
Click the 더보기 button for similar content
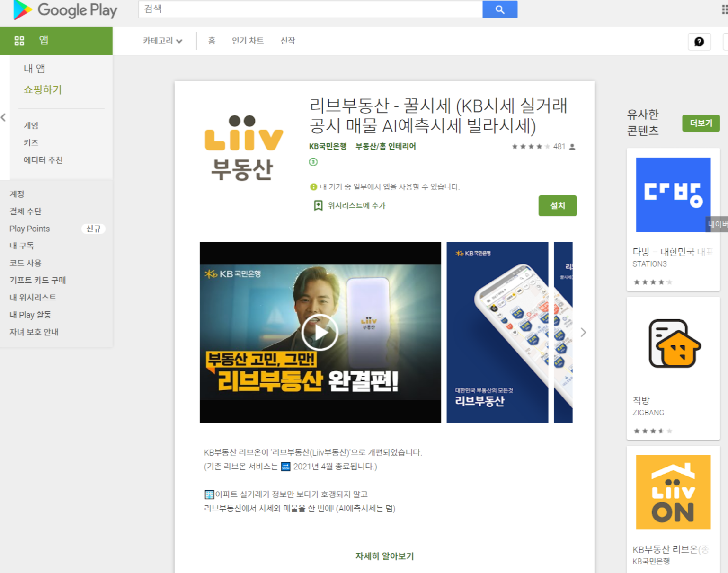pyautogui.click(x=701, y=123)
